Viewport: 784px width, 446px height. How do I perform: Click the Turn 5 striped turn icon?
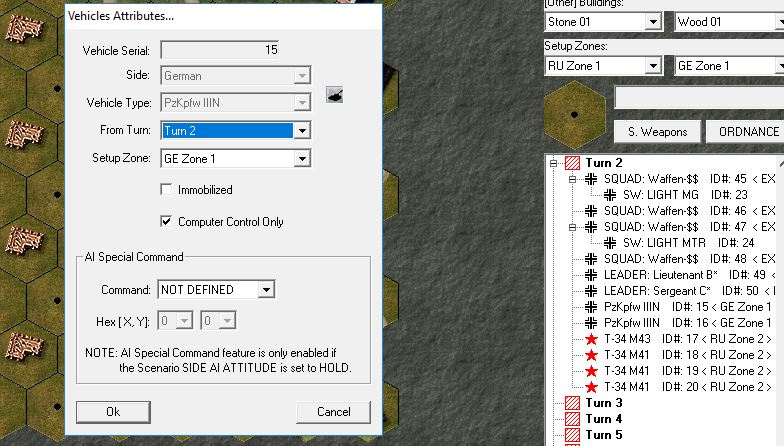point(572,435)
